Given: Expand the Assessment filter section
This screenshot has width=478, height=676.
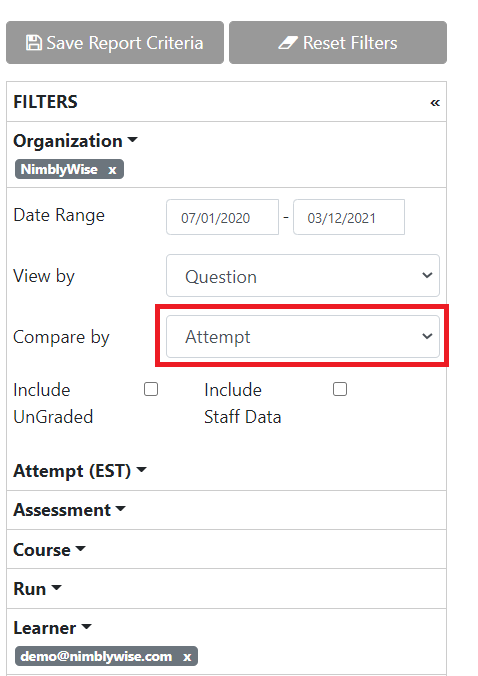Looking at the screenshot, I should (69, 510).
